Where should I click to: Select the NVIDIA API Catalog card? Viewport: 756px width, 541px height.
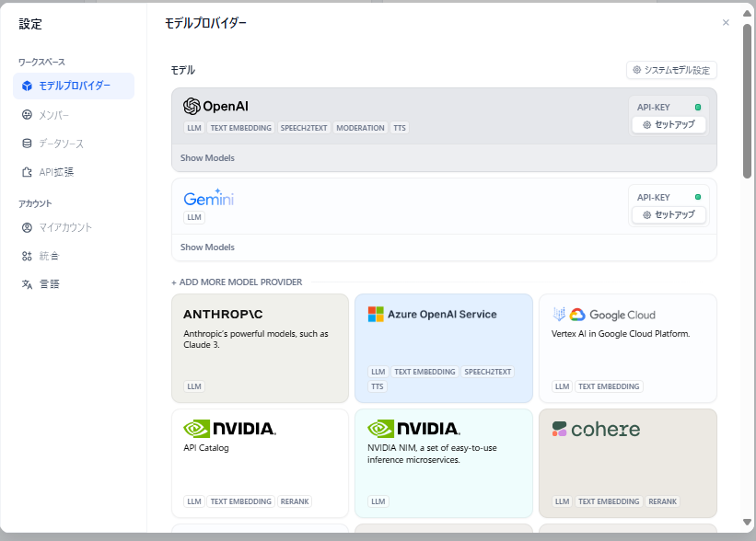tap(260, 464)
